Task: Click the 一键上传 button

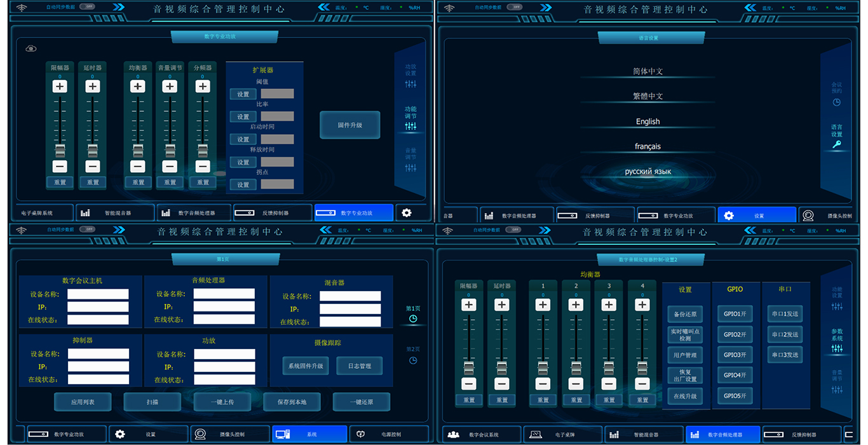Action: (x=222, y=402)
